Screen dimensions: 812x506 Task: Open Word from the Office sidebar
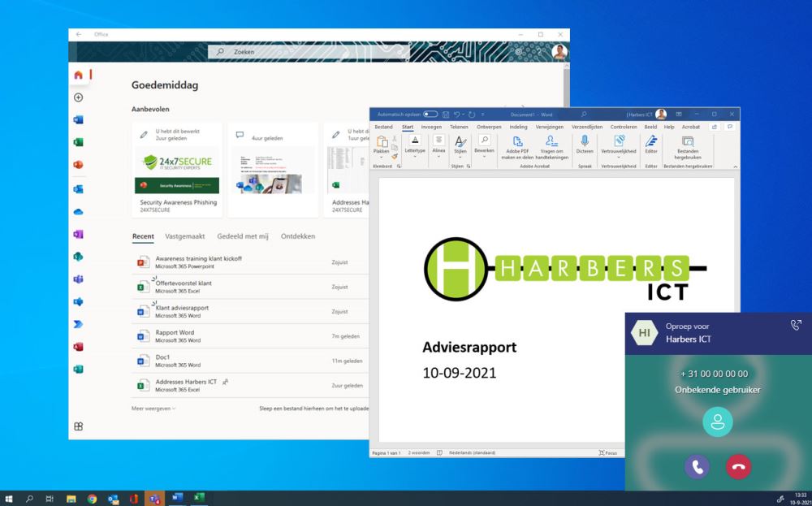[x=78, y=119]
